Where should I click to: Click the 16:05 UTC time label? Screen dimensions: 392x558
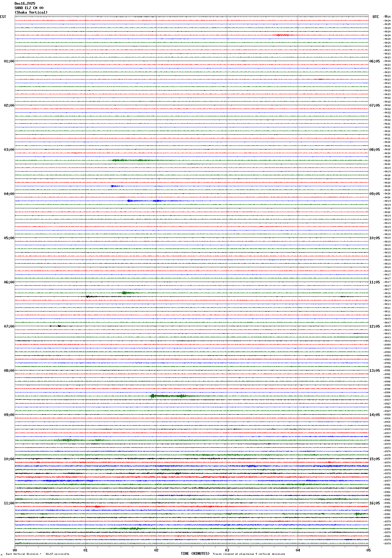pyautogui.click(x=375, y=503)
